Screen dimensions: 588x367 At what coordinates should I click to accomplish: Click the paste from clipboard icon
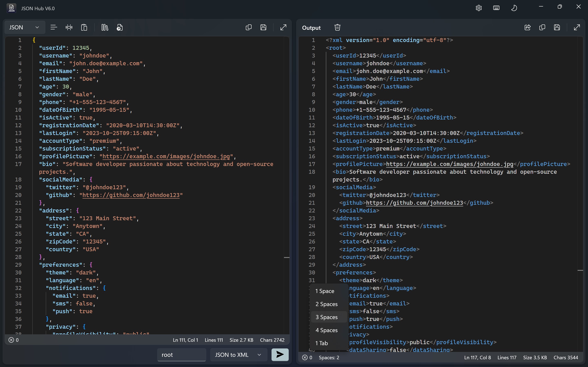pos(84,27)
